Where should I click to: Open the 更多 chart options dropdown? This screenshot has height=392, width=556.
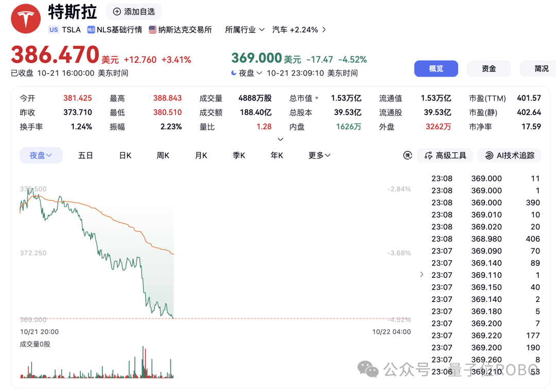click(319, 155)
